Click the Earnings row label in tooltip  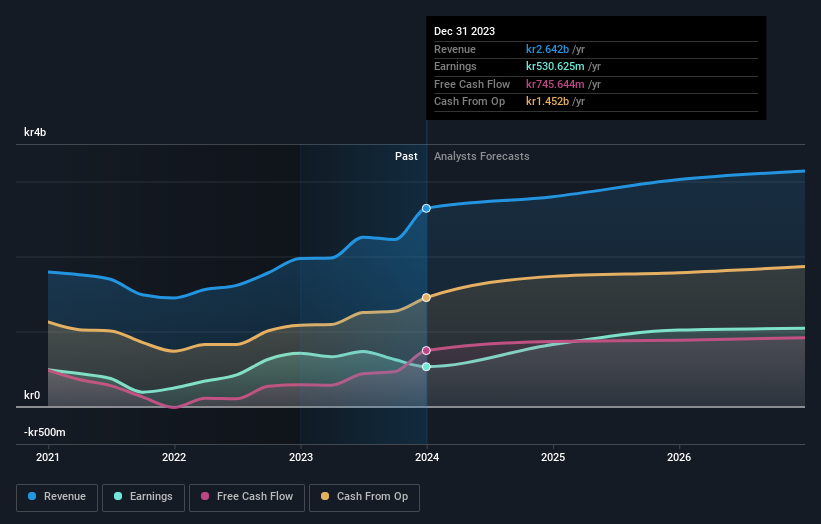click(x=456, y=66)
